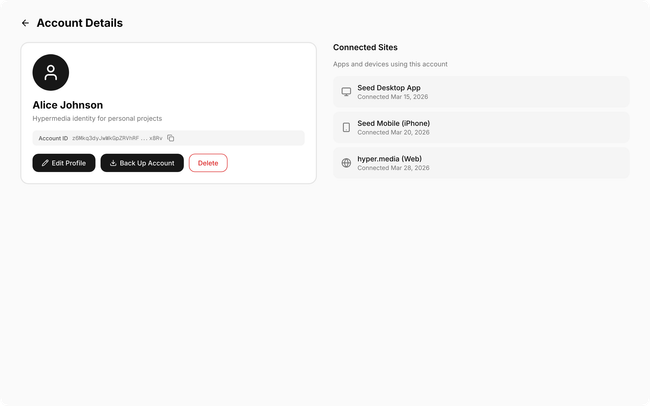Click the pencil icon in Edit Profile
650x406 pixels.
coord(45,163)
